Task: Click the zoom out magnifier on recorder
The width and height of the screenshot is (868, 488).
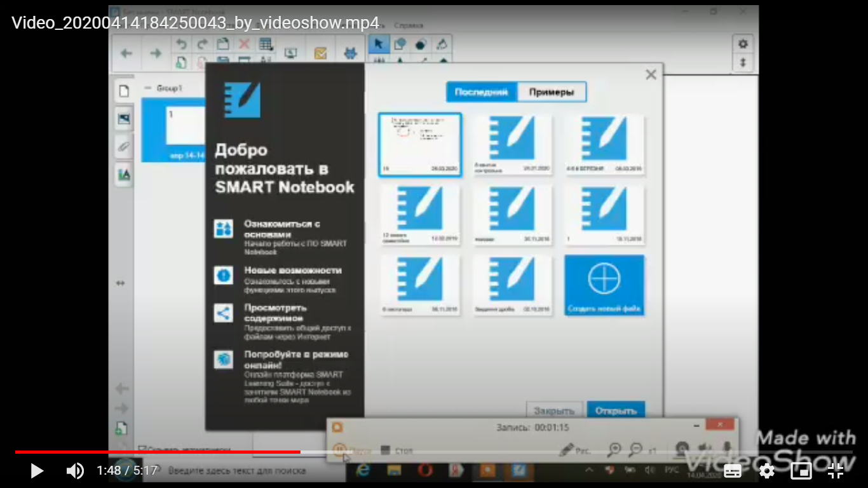Action: click(x=635, y=450)
